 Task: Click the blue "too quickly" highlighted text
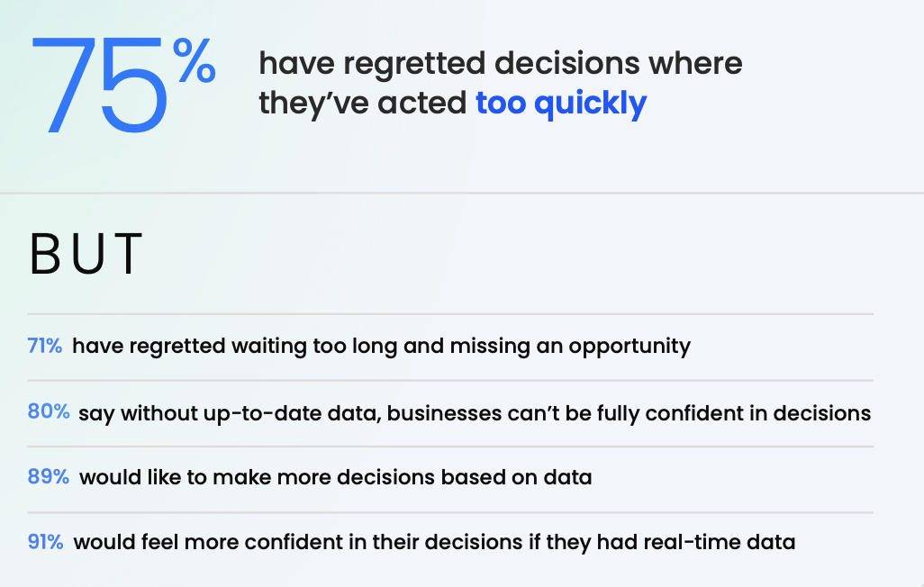(x=561, y=104)
